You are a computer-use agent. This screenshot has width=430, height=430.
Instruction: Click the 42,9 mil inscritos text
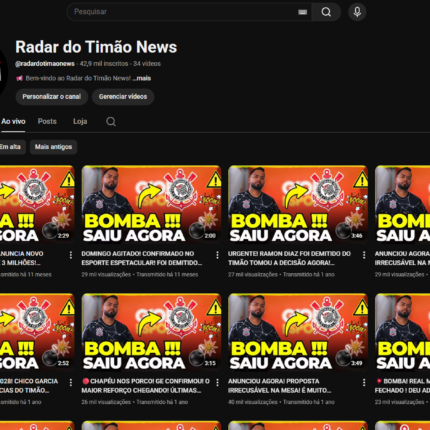click(x=104, y=64)
